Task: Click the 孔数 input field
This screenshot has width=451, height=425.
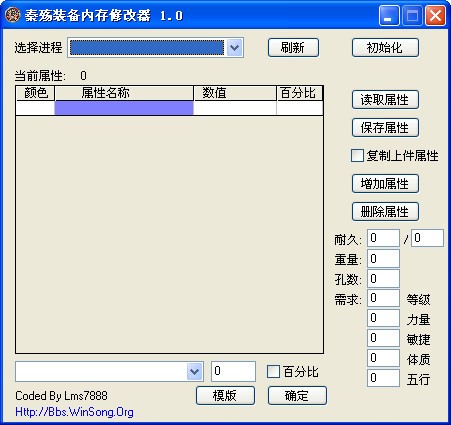Action: [x=383, y=279]
